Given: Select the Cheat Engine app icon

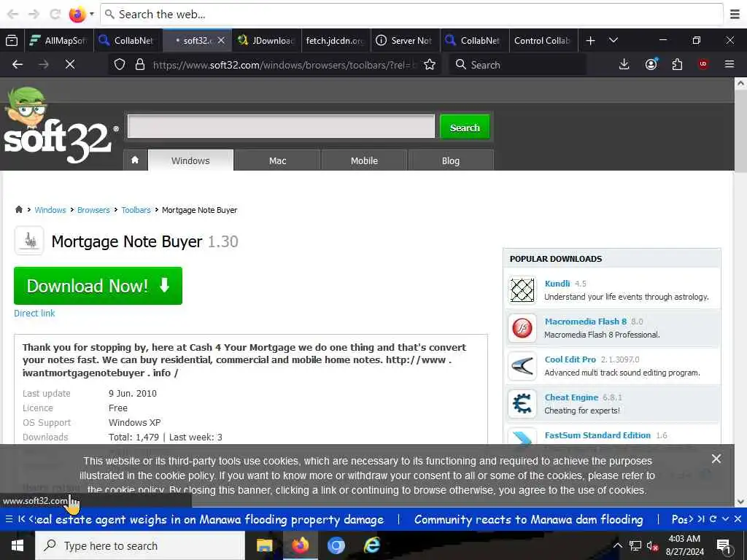Looking at the screenshot, I should pyautogui.click(x=522, y=404).
